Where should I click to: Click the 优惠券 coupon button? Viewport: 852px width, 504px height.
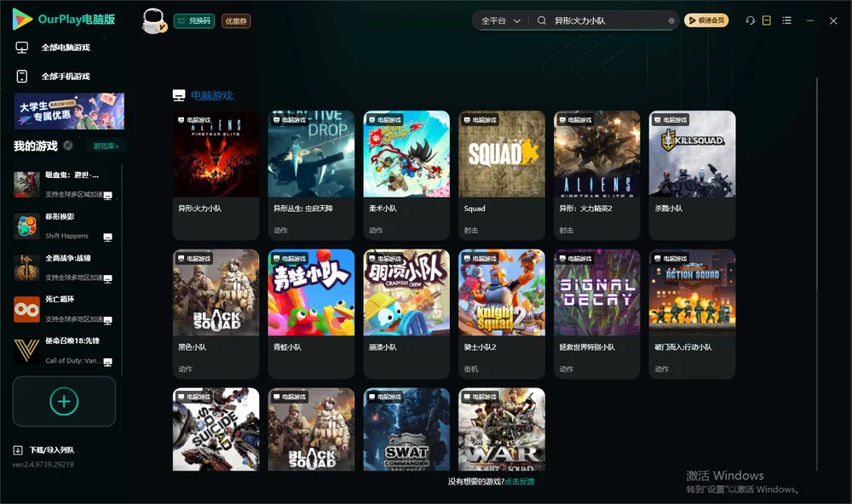[x=236, y=20]
